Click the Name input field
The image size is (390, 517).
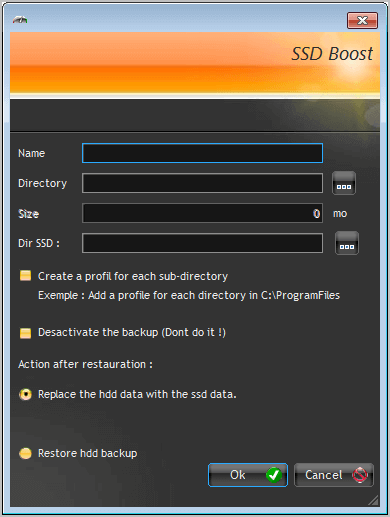coord(202,153)
